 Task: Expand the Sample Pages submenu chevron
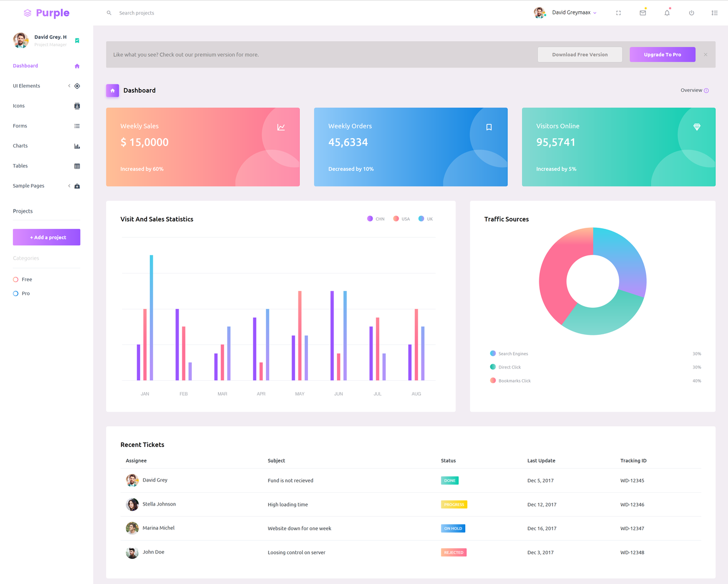[x=69, y=186]
